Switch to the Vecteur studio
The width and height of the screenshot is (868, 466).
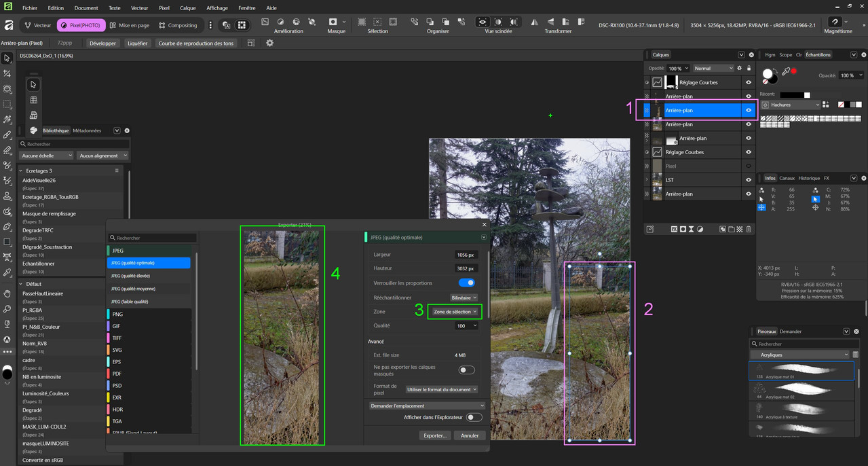37,25
